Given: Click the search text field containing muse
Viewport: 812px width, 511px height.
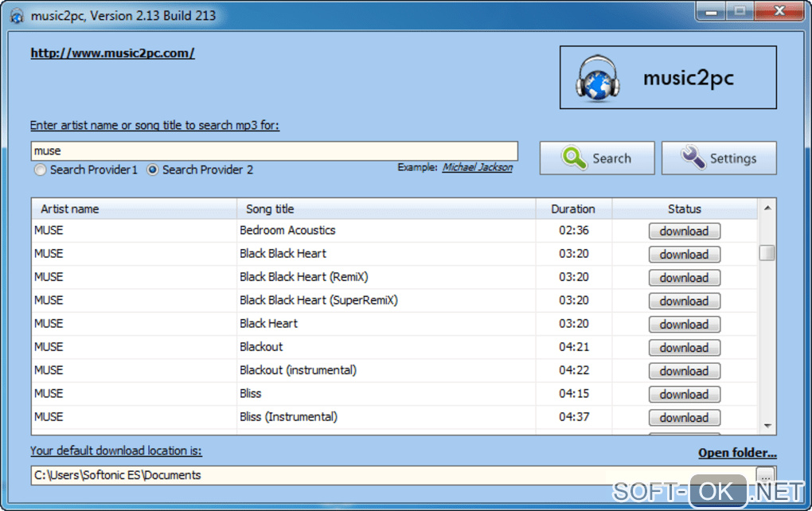Looking at the screenshot, I should point(274,150).
